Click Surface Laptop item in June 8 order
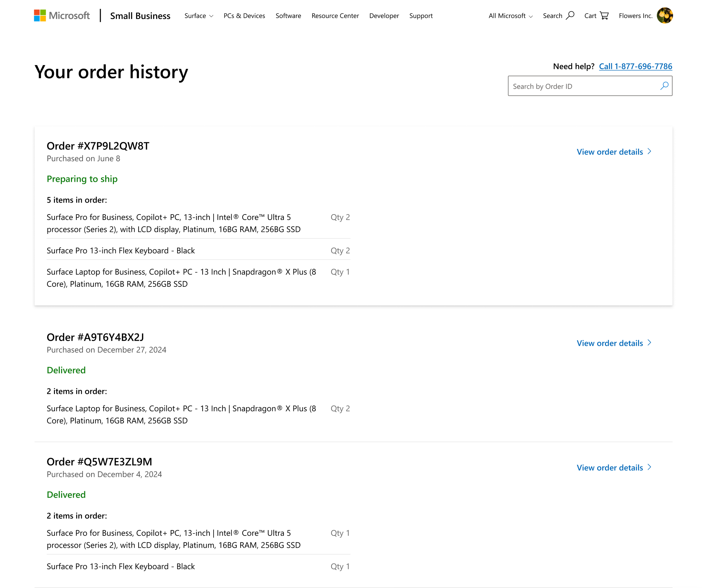Viewport: 707px width, 588px height. coord(181,278)
